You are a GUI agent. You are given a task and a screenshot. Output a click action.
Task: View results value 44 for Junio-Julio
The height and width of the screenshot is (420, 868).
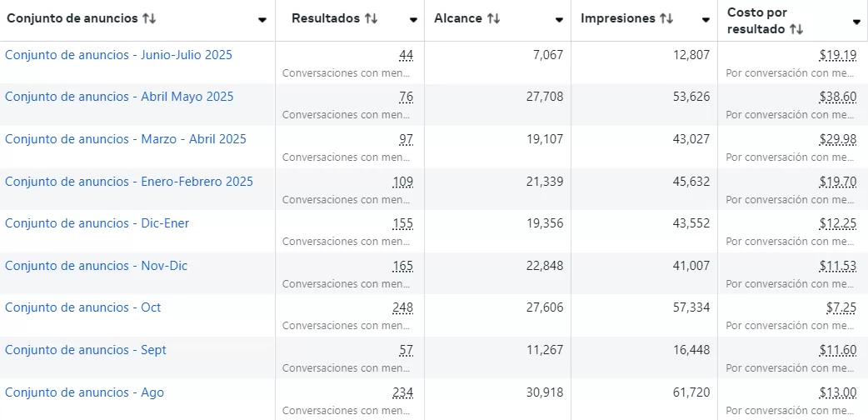pyautogui.click(x=406, y=55)
